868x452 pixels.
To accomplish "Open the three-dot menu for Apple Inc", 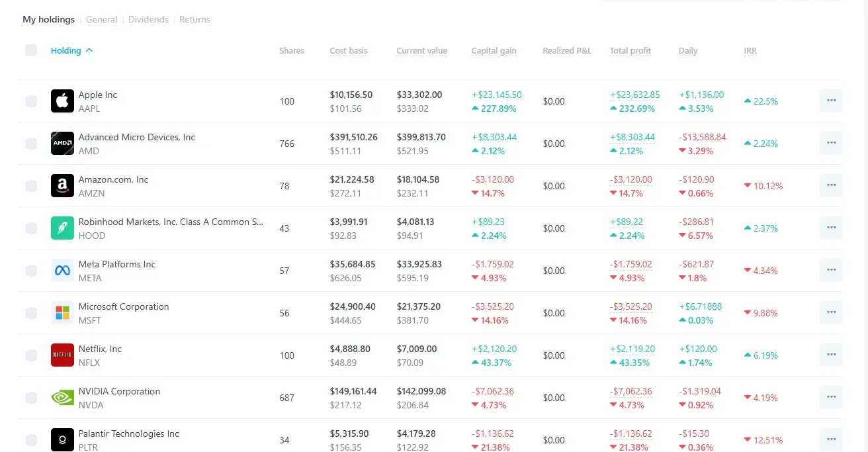I will coord(831,101).
